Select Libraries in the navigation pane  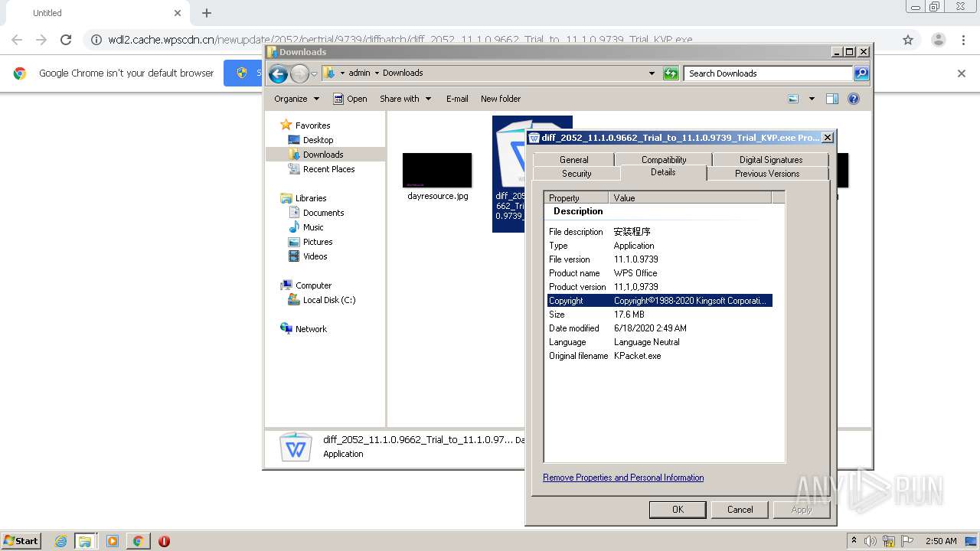(x=311, y=198)
